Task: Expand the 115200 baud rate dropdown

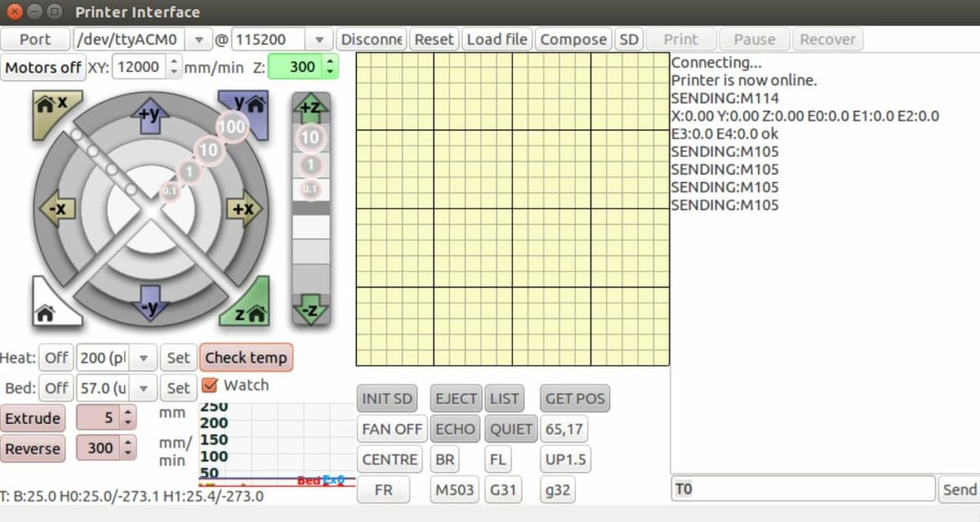Action: click(x=283, y=39)
